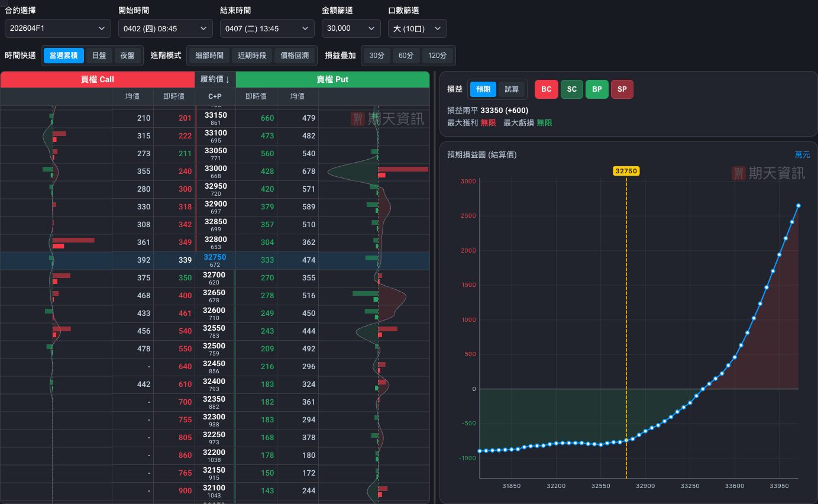Click the Put side 即時價 column header
The height and width of the screenshot is (504, 818).
(x=256, y=96)
